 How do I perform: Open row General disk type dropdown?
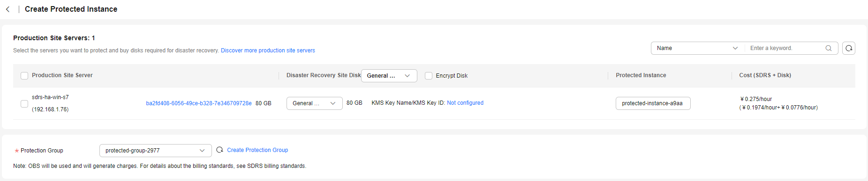(314, 103)
